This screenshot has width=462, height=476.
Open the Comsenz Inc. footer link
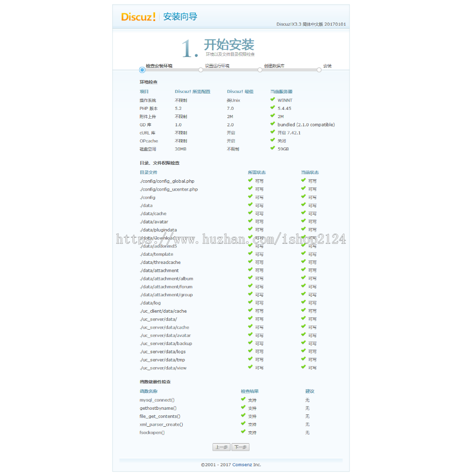point(246,465)
